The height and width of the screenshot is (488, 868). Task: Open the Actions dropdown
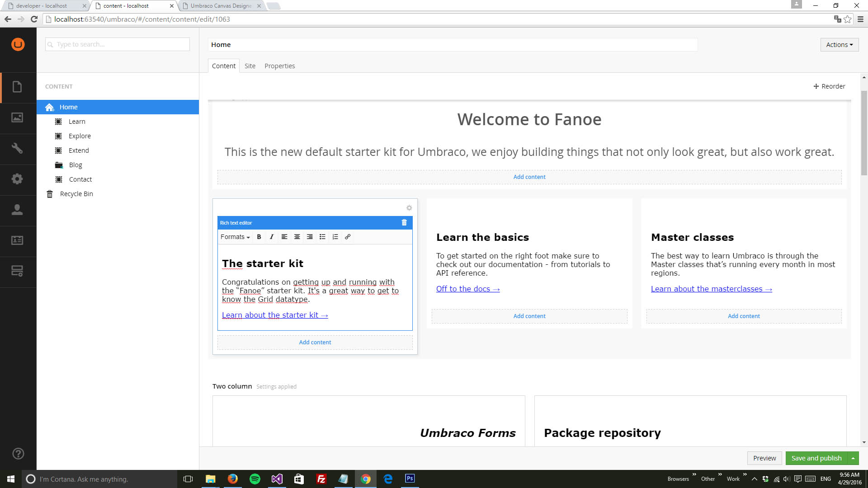tap(840, 45)
